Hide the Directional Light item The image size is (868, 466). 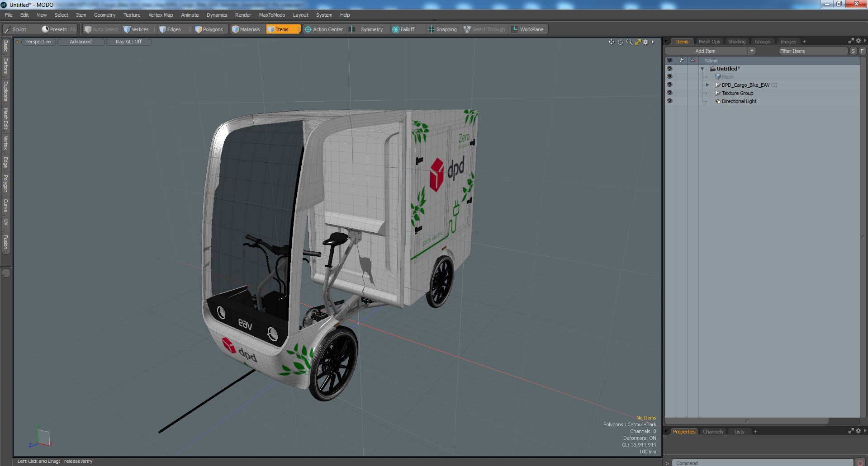(669, 101)
